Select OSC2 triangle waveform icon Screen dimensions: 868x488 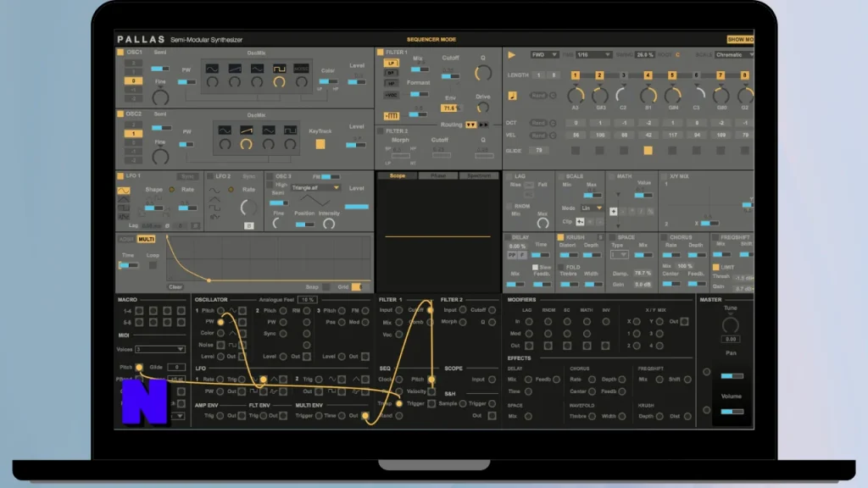269,130
